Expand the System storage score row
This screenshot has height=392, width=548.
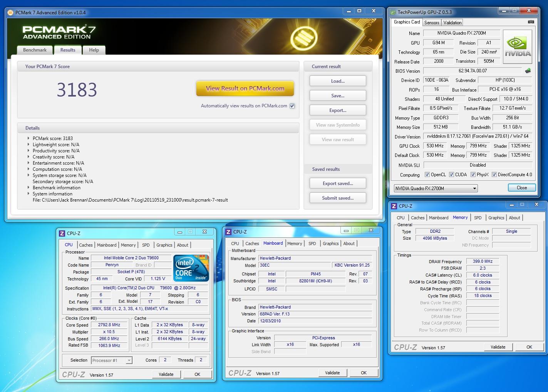point(28,175)
